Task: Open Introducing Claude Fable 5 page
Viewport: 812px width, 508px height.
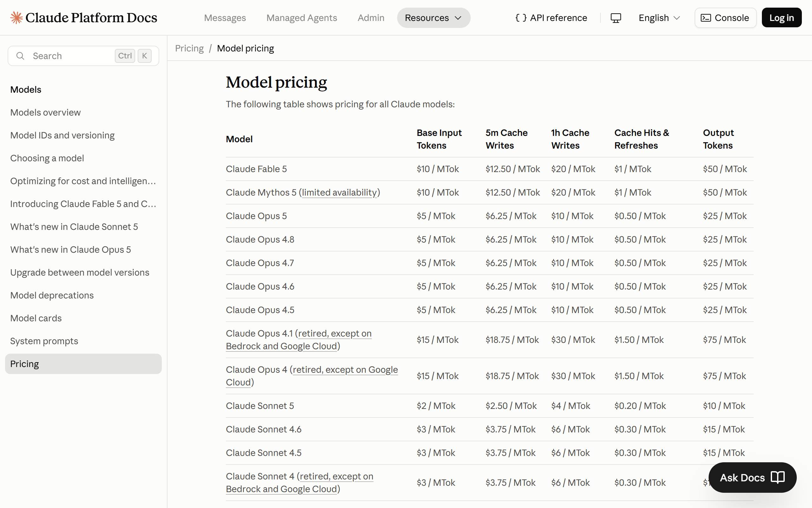Action: pos(83,204)
